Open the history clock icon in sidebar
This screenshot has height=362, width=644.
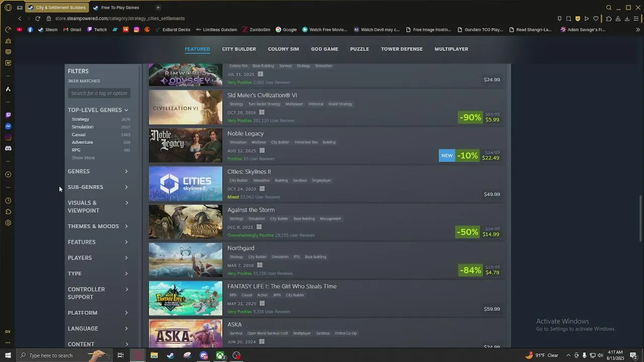tap(8, 201)
